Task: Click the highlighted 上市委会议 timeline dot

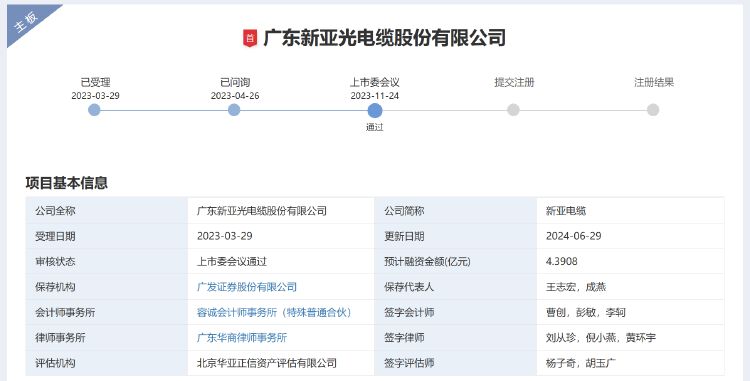Action: tap(375, 110)
